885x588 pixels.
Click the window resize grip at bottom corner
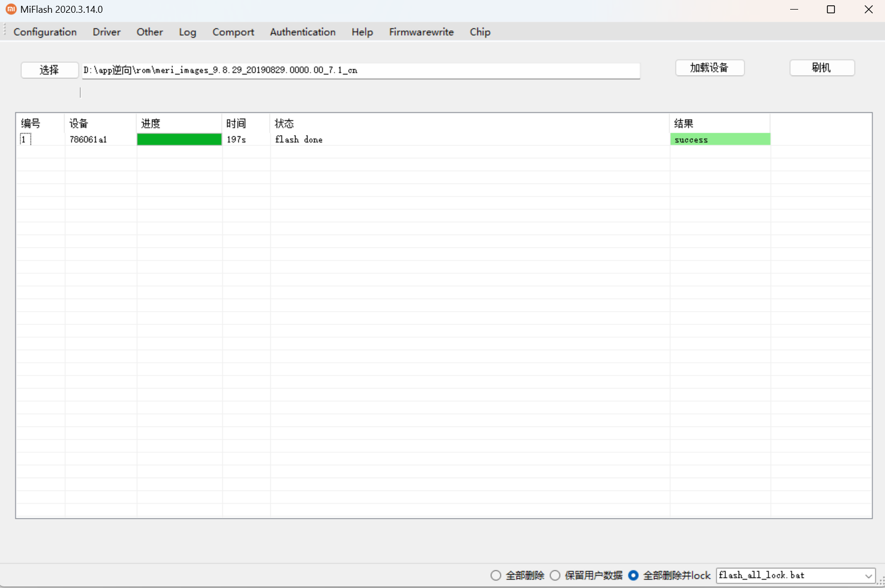coord(881,581)
